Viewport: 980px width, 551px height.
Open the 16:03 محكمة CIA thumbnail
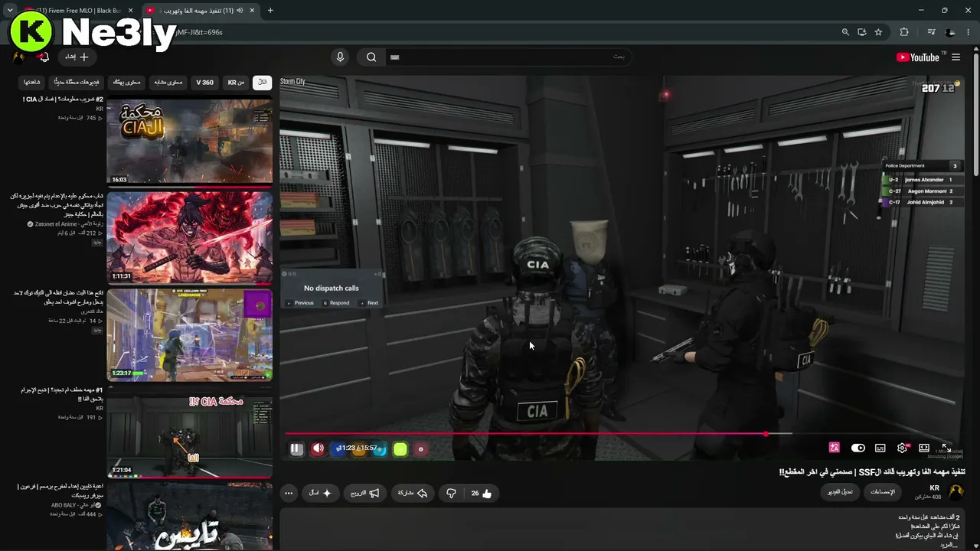pos(189,142)
